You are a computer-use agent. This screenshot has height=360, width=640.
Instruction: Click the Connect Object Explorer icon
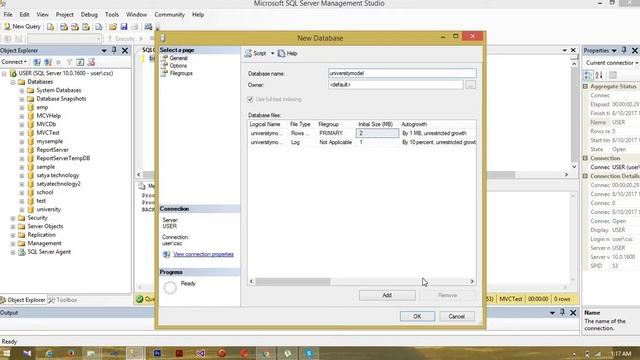(37, 62)
